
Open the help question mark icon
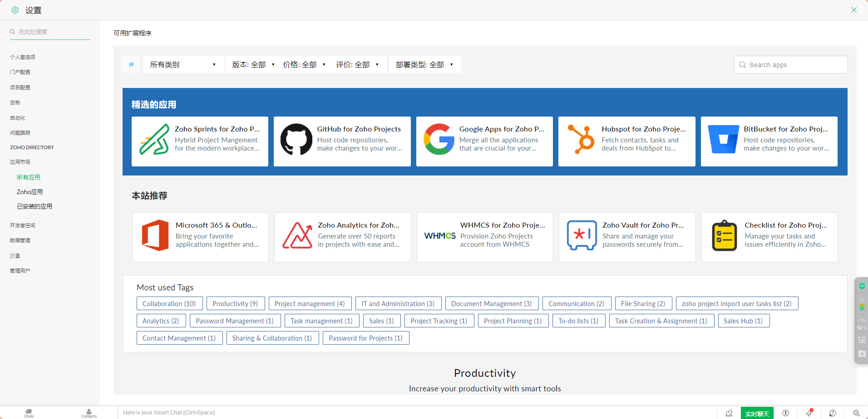833,413
